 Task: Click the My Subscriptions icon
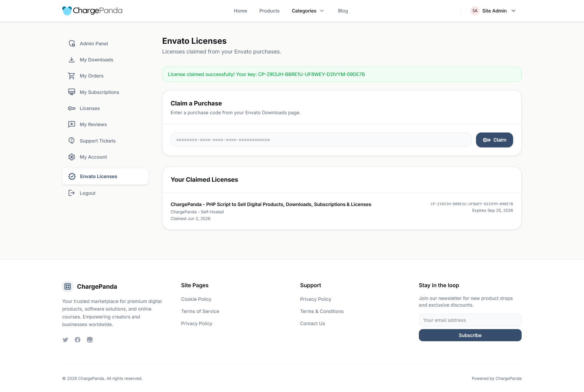(72, 92)
